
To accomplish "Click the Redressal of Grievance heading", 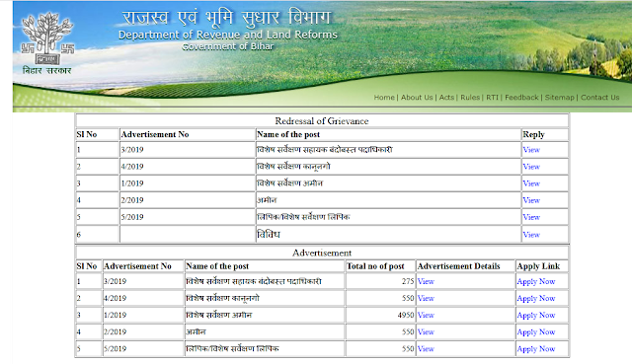I will click(322, 121).
